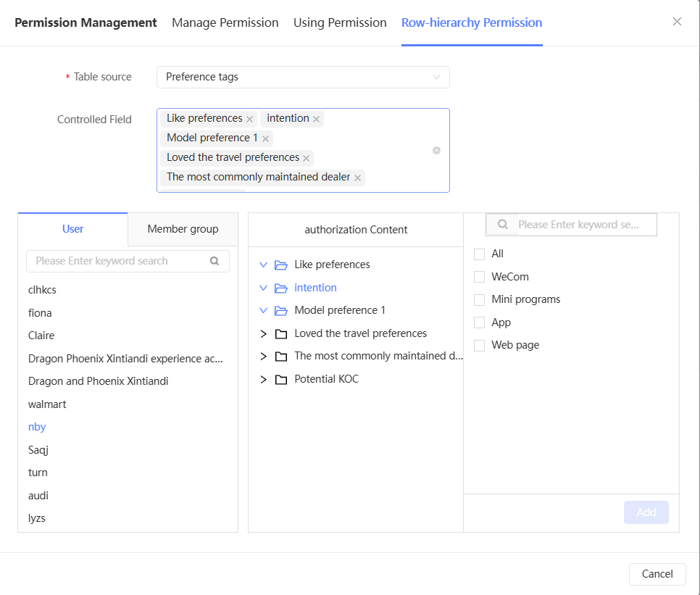This screenshot has height=595, width=700.
Task: Remove the Model preference 1 tag
Action: coord(265,138)
